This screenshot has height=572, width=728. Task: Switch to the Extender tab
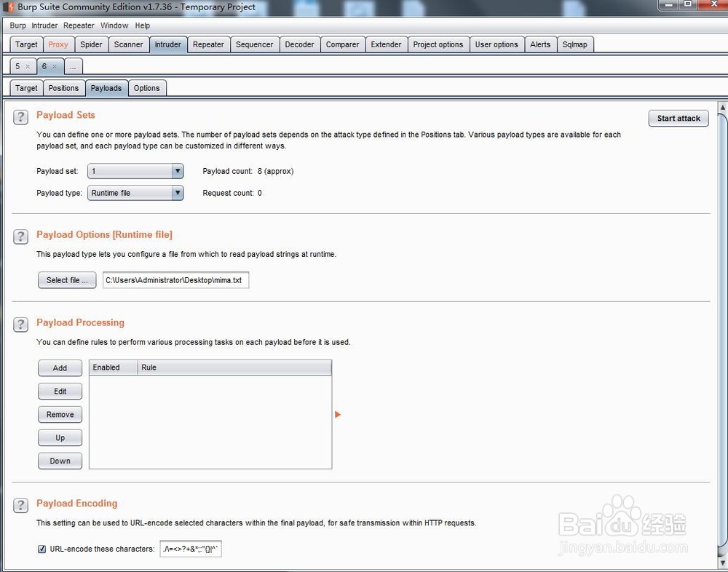pyautogui.click(x=387, y=44)
